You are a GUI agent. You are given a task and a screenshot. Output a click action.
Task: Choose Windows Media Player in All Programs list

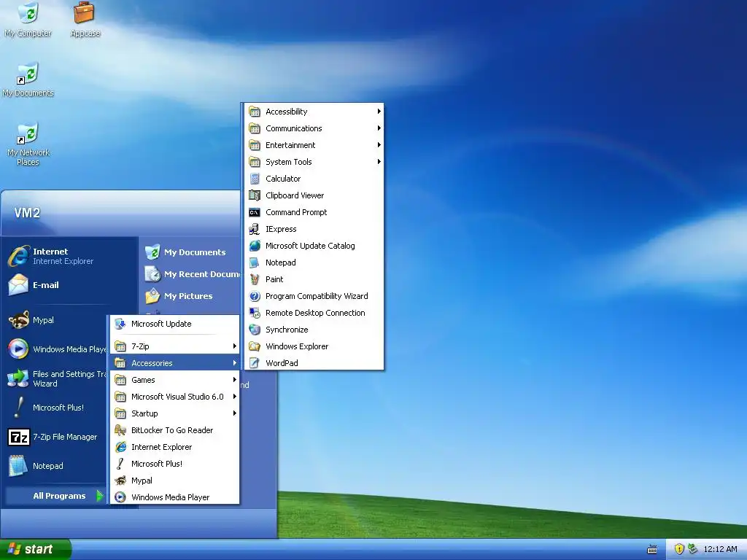(x=175, y=497)
